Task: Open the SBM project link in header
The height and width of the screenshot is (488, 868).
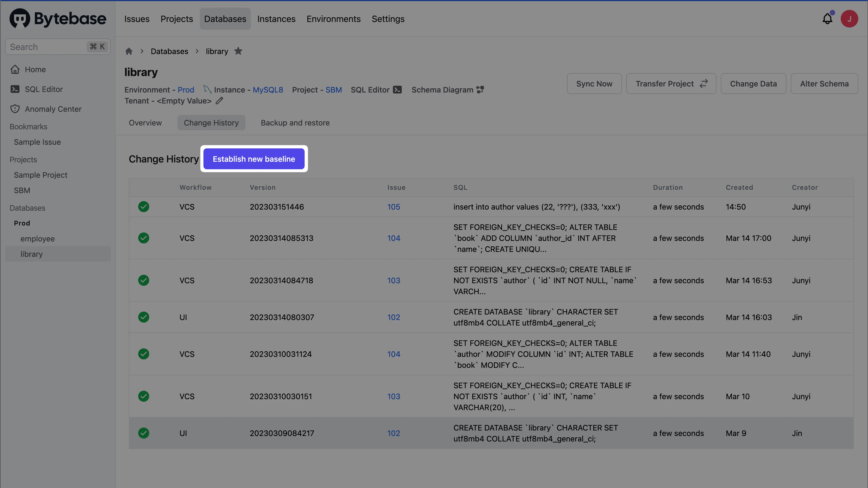Action: [334, 90]
